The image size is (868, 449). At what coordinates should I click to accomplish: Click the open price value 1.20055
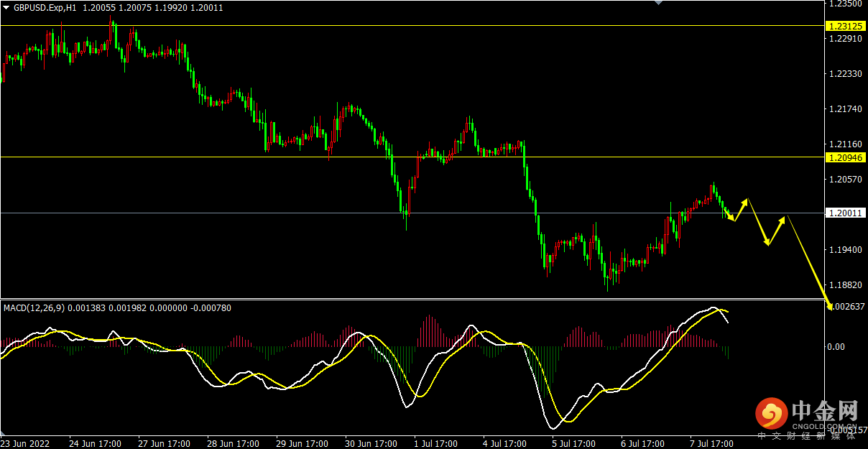click(x=98, y=8)
